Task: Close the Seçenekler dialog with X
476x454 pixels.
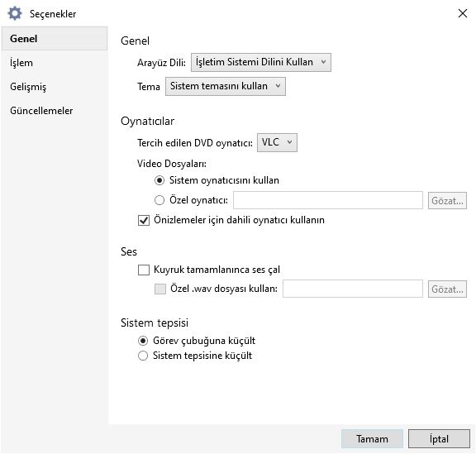Action: tap(462, 13)
